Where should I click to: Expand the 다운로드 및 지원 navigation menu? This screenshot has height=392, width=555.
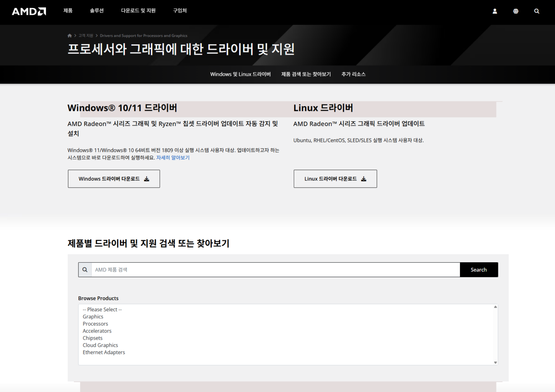coord(138,11)
